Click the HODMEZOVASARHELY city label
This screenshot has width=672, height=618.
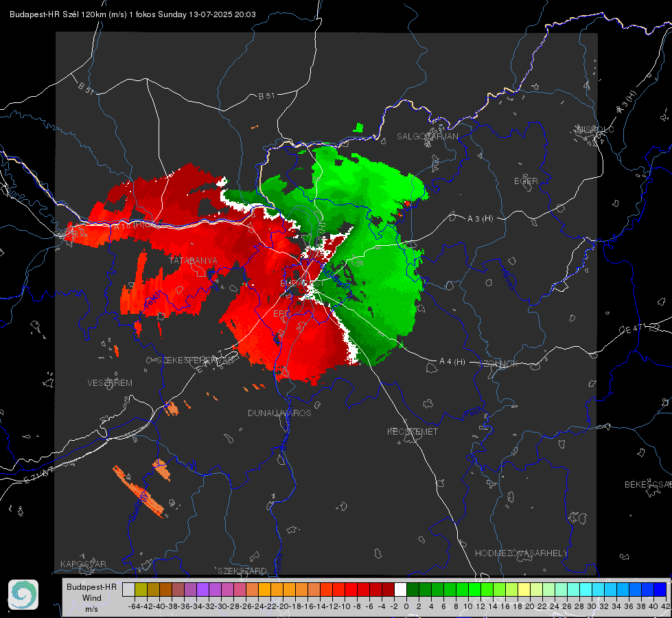coord(521,553)
